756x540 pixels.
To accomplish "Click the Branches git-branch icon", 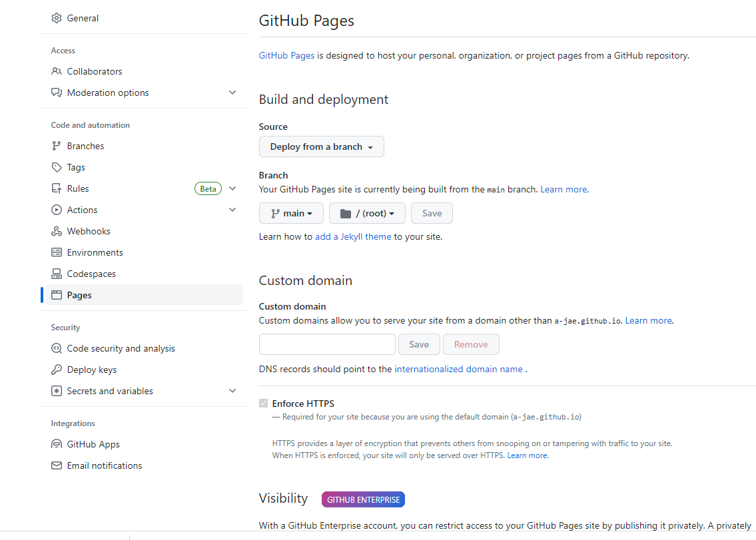I will pos(57,146).
